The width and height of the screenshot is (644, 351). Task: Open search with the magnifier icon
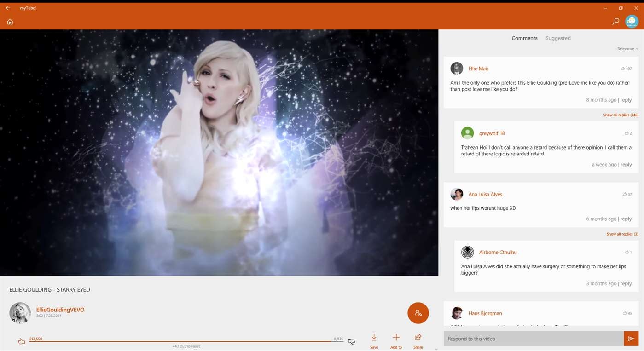click(616, 21)
